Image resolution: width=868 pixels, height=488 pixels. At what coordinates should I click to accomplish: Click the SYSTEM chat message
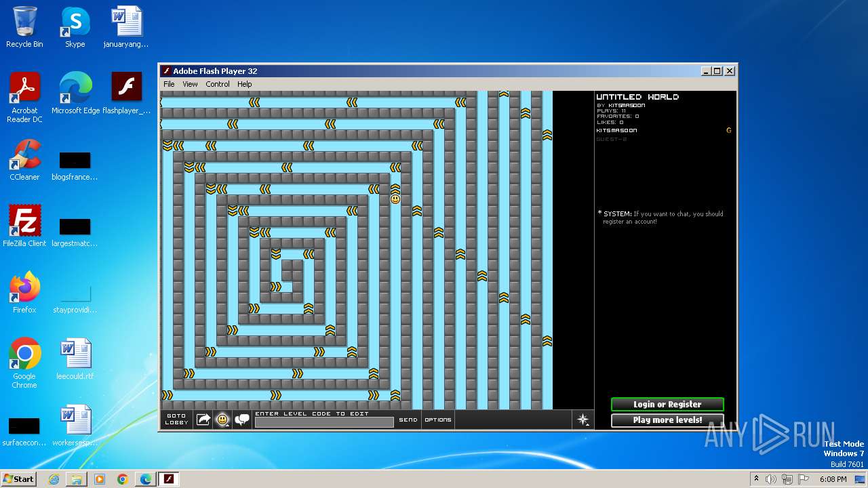tap(661, 218)
